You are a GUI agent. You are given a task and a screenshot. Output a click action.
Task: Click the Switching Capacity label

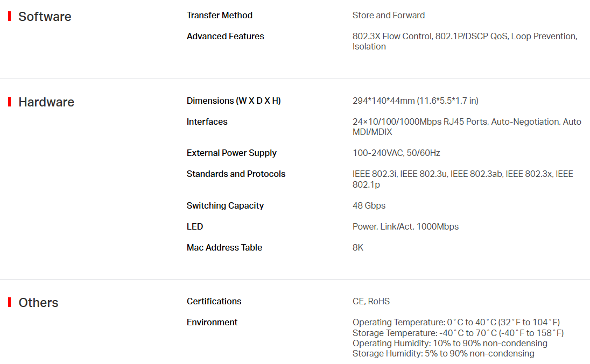tap(225, 206)
